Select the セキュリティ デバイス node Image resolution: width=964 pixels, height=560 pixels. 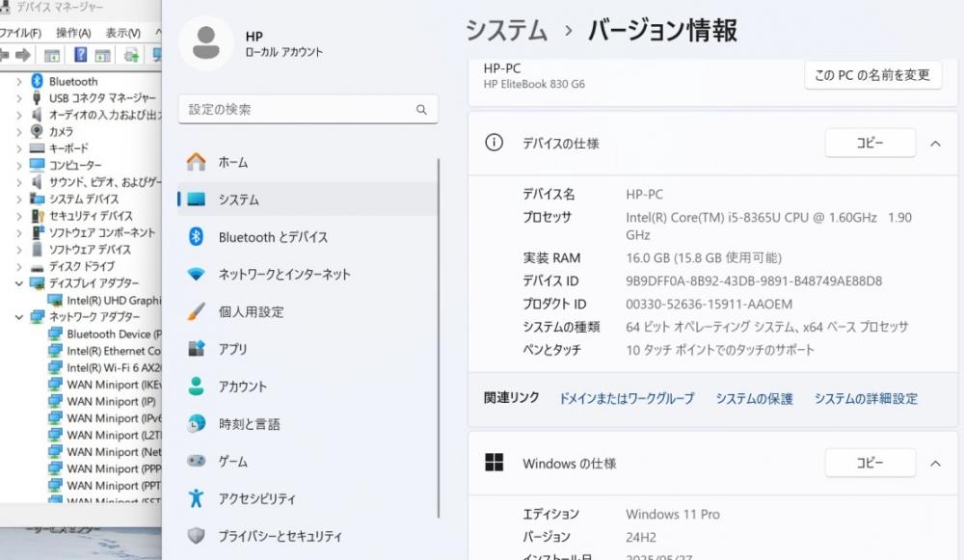point(91,216)
